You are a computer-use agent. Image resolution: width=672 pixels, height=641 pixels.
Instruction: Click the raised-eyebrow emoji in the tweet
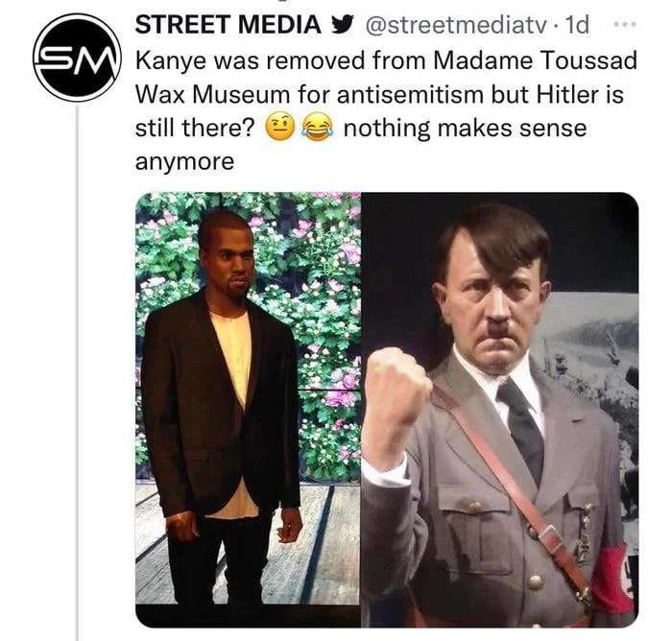278,128
